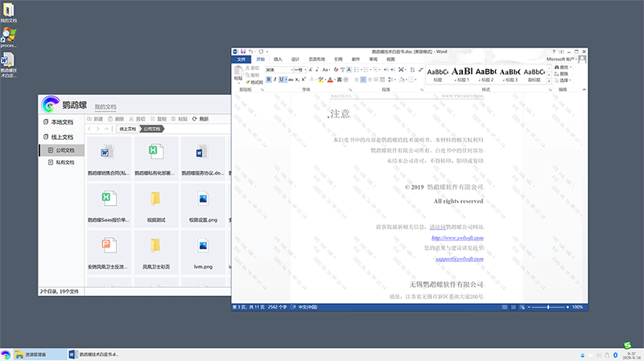Click the back arrow in file manager navigation

[89, 129]
